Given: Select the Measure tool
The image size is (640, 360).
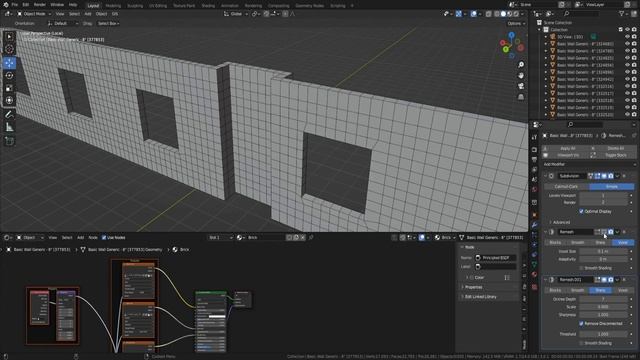Looking at the screenshot, I should point(9,127).
